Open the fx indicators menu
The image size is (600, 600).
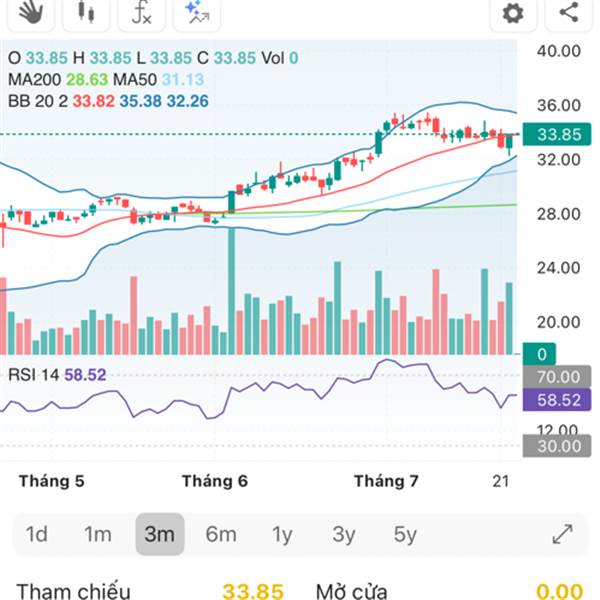(142, 13)
